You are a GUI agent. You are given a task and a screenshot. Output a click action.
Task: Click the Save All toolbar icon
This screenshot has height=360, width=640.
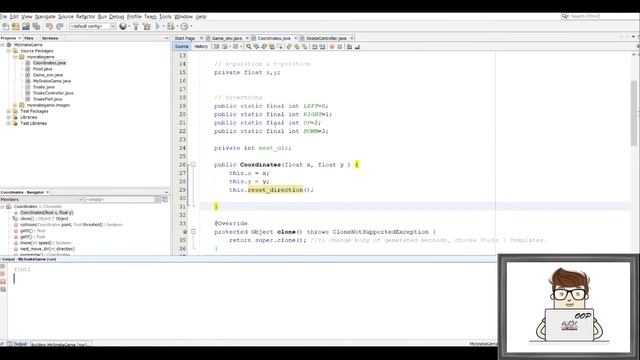pos(36,26)
